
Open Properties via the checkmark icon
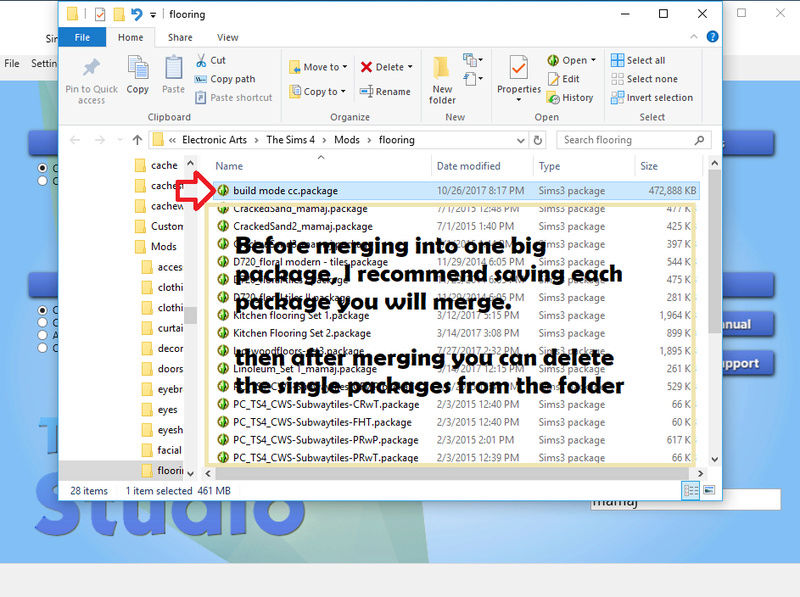[x=519, y=68]
